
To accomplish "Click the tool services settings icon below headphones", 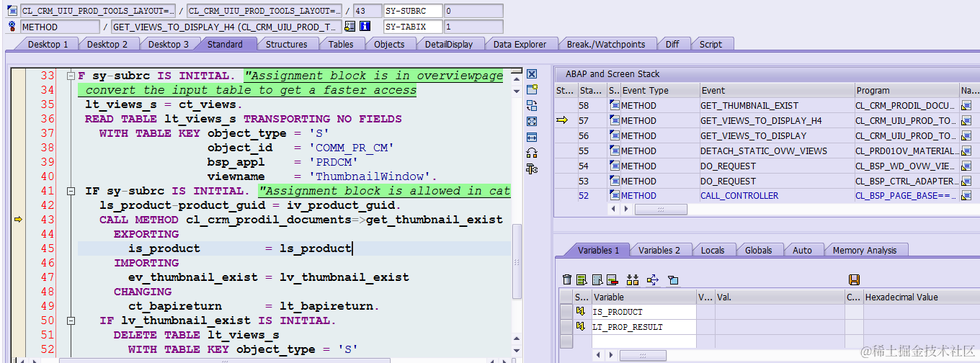I will click(x=532, y=169).
